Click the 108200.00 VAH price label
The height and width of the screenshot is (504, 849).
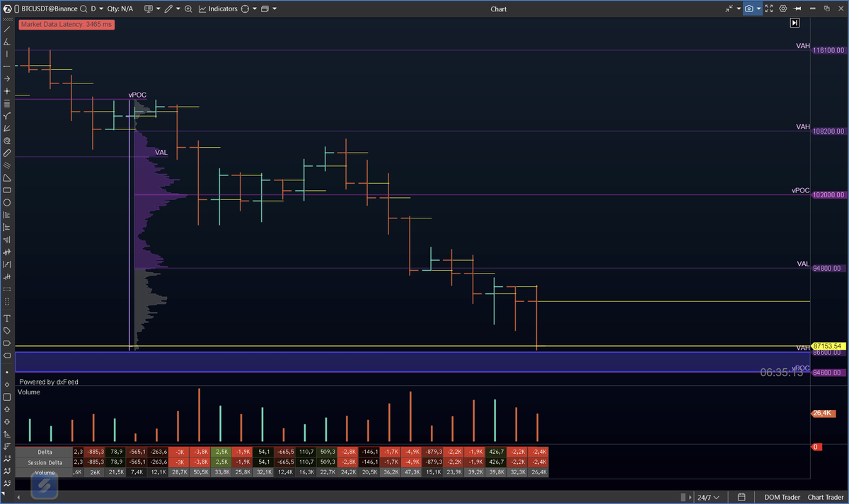pos(828,131)
